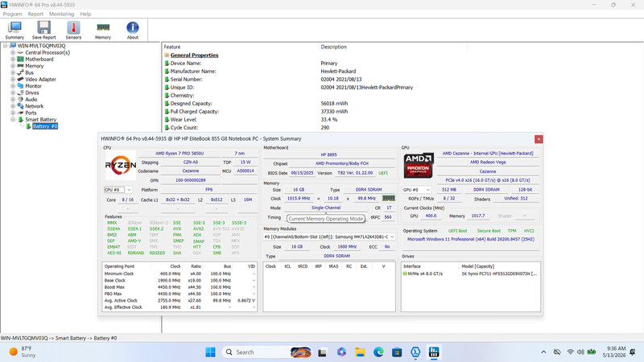Click the General Properties heading

pos(194,55)
